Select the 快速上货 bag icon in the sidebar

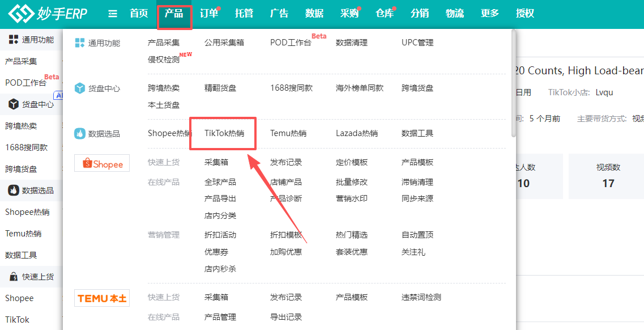14,277
